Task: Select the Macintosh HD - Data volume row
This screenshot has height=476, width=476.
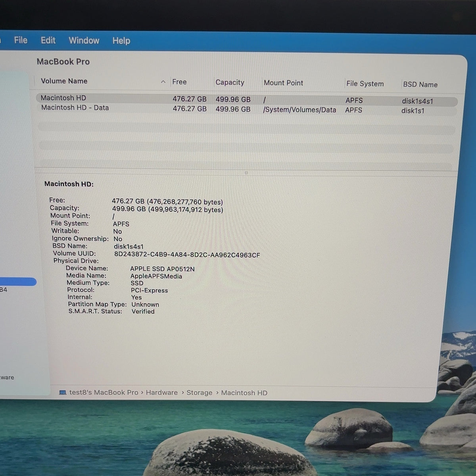Action: [x=247, y=109]
